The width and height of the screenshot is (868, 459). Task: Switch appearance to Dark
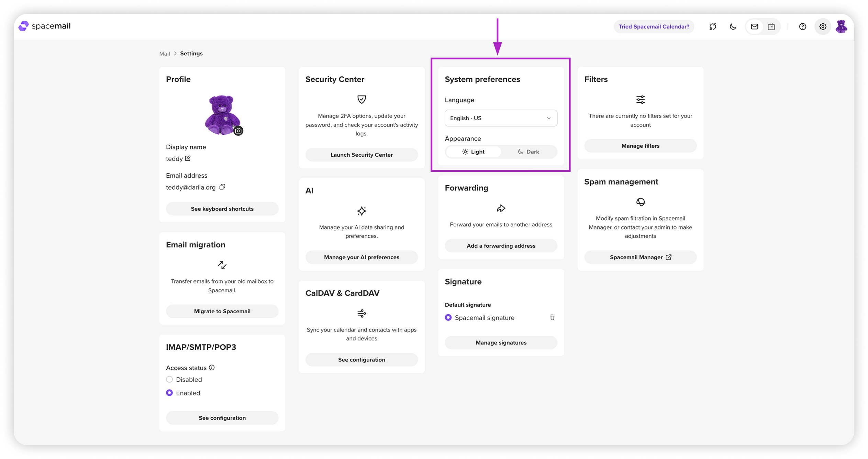click(528, 152)
